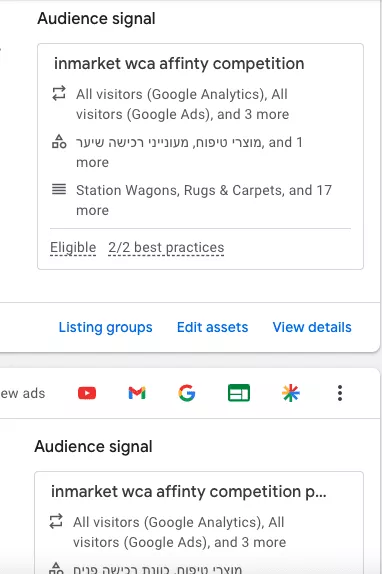Viewport: 382px width, 574px height.
Task: Open Listing groups link
Action: pos(105,327)
